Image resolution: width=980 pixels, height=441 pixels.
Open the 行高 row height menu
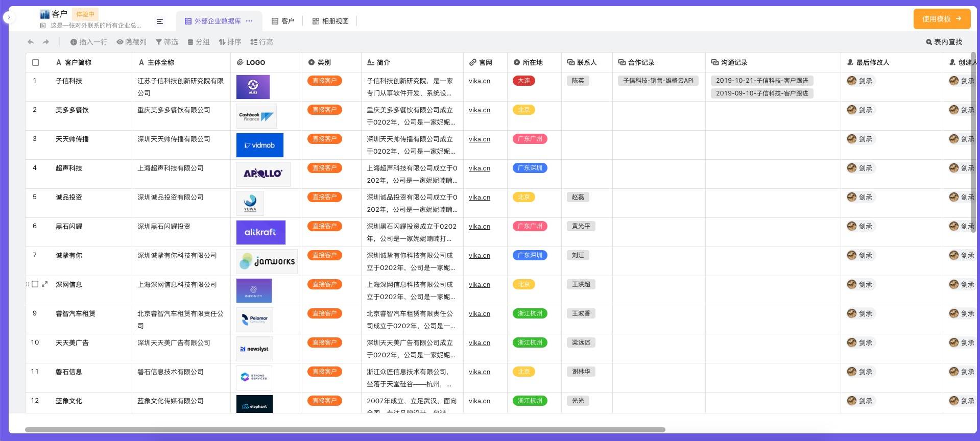click(261, 42)
